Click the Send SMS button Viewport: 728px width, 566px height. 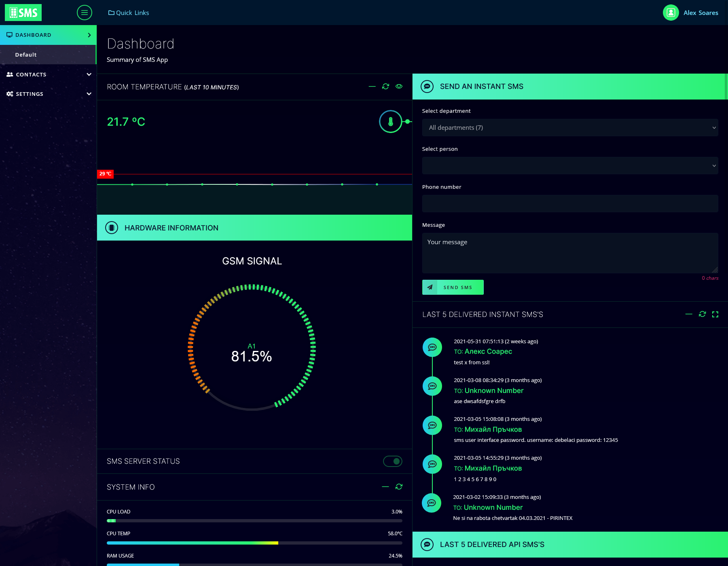(453, 287)
